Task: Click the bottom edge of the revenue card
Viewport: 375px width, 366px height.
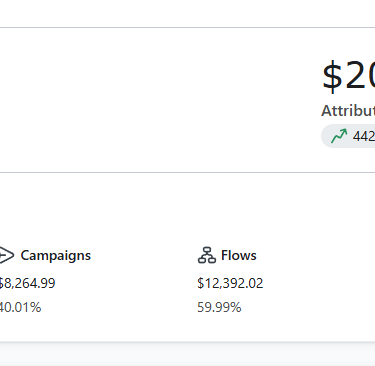Action: tap(187, 342)
